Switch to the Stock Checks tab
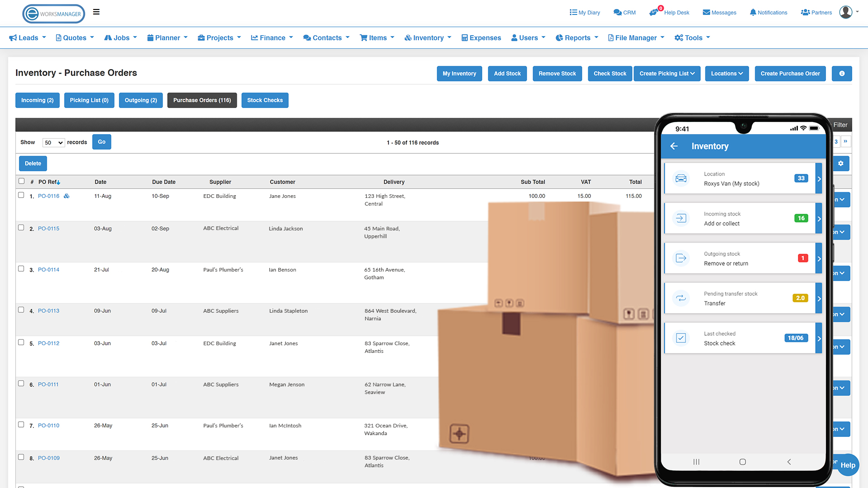The width and height of the screenshot is (868, 488). coord(265,100)
